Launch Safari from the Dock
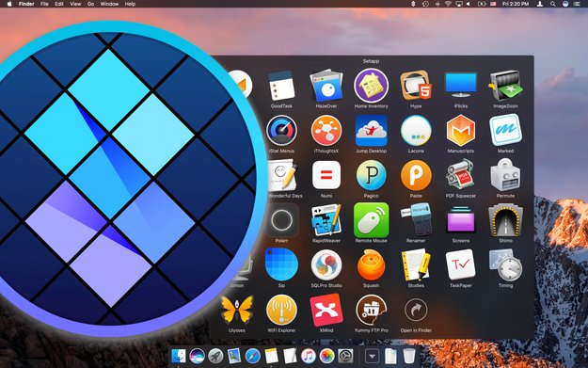Viewport: 588px width, 368px height. tap(253, 356)
